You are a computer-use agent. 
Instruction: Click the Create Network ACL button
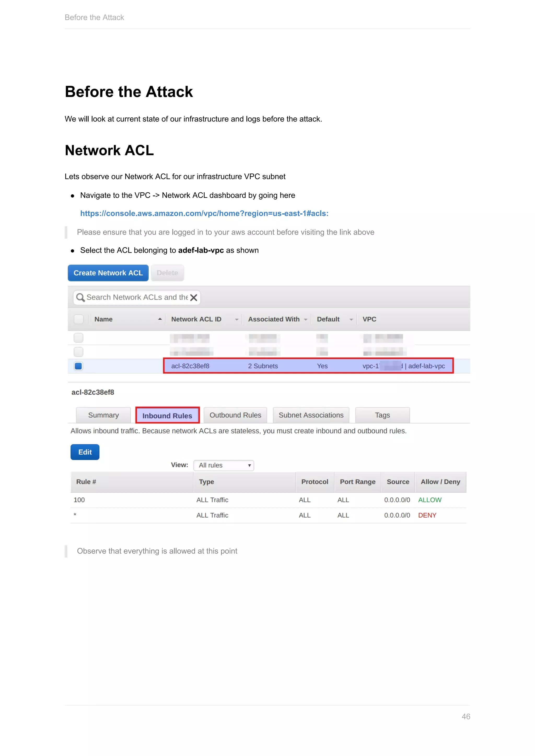108,273
